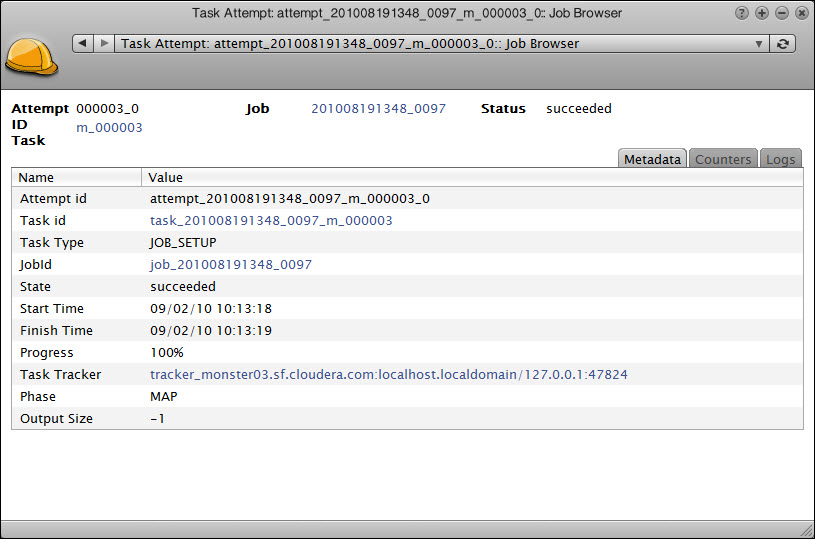Open the help question mark icon
This screenshot has width=815, height=539.
pyautogui.click(x=741, y=13)
